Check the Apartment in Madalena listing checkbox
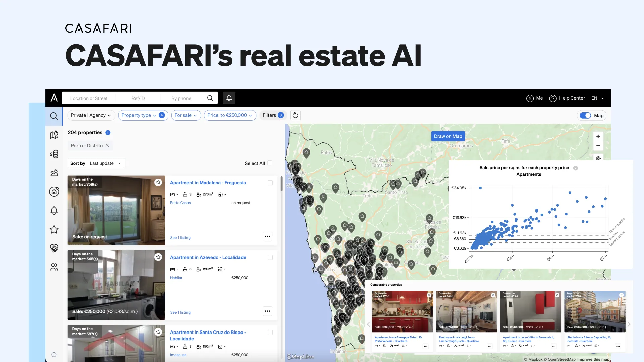Image resolution: width=644 pixels, height=362 pixels. [270, 183]
